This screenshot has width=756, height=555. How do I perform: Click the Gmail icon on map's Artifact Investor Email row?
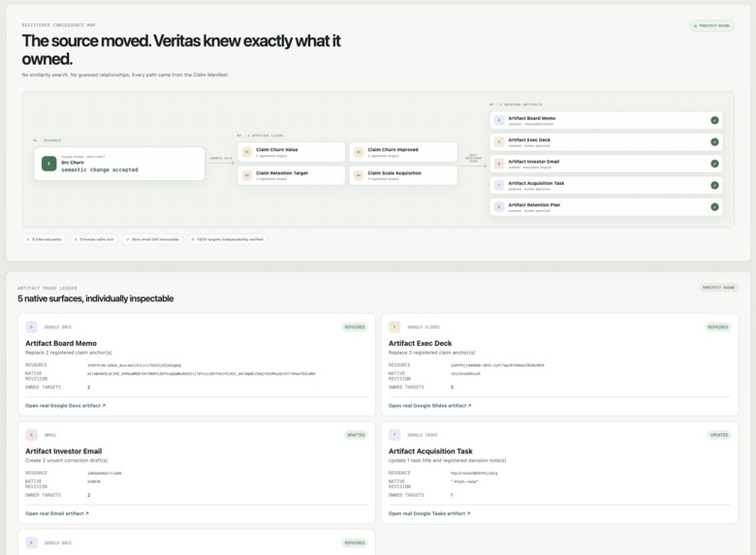tap(499, 164)
